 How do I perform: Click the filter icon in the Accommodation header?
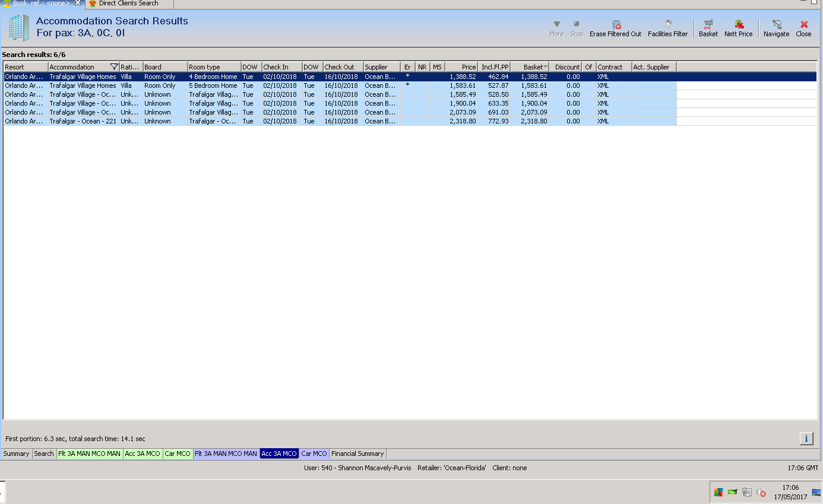click(x=115, y=67)
